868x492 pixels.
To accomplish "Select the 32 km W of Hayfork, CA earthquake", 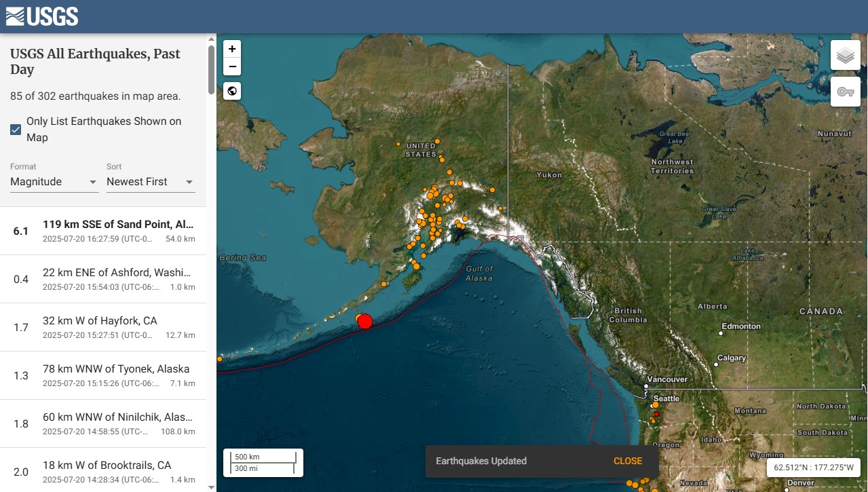I will [103, 327].
